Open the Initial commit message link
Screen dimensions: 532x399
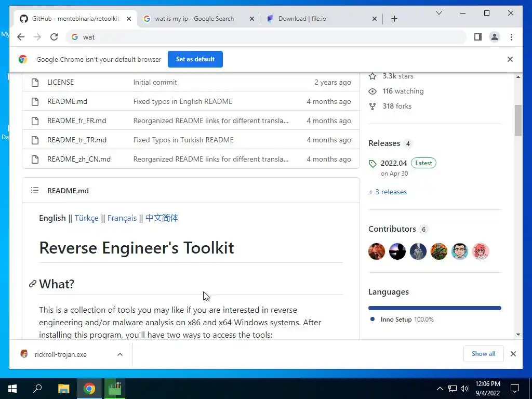click(x=155, y=82)
